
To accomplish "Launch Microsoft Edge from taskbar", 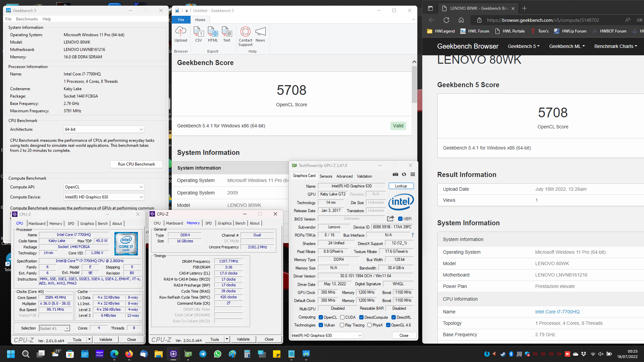I will click(114, 354).
